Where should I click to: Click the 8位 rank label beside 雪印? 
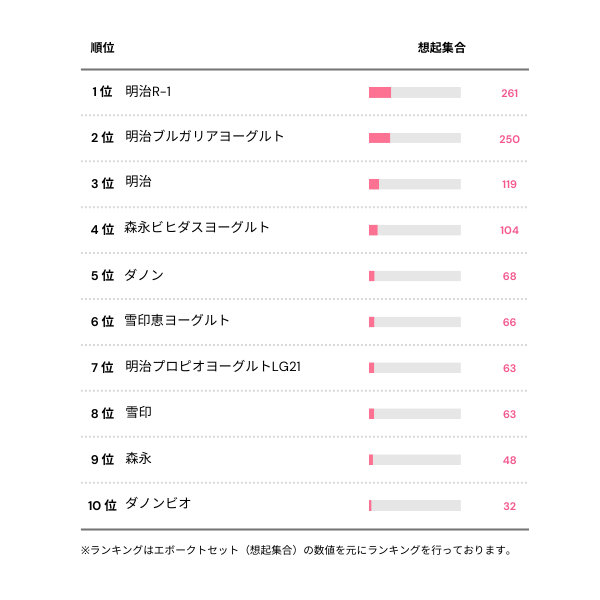pyautogui.click(x=102, y=413)
